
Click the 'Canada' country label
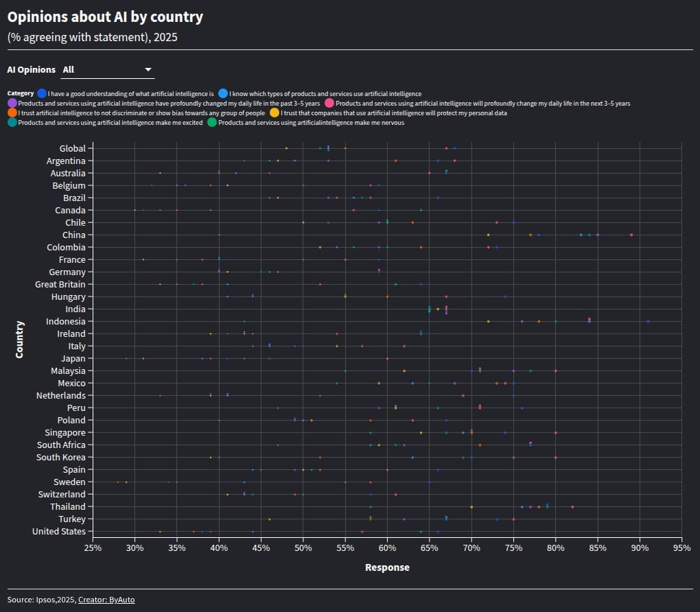(x=70, y=210)
